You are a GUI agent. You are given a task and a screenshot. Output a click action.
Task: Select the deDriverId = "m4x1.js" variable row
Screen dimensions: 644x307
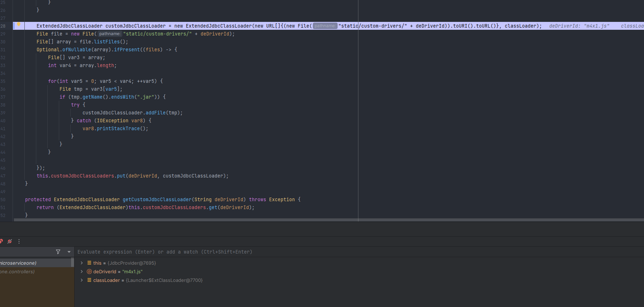coord(359,271)
